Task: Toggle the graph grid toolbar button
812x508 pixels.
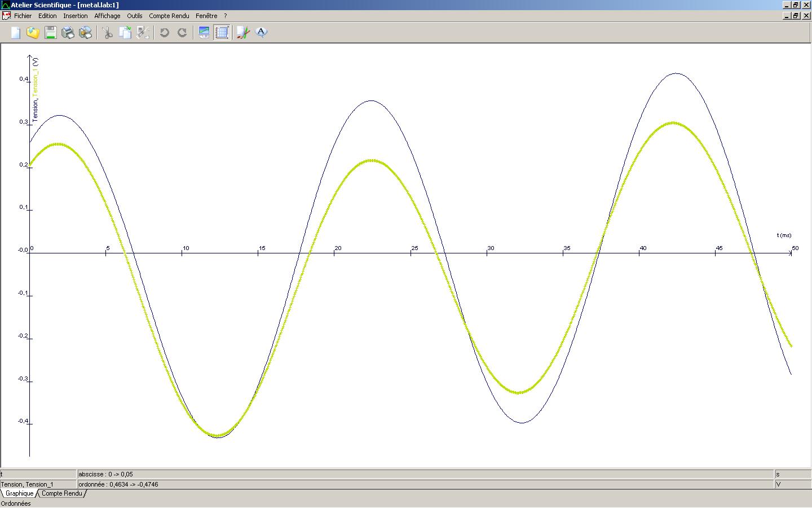Action: pyautogui.click(x=222, y=33)
